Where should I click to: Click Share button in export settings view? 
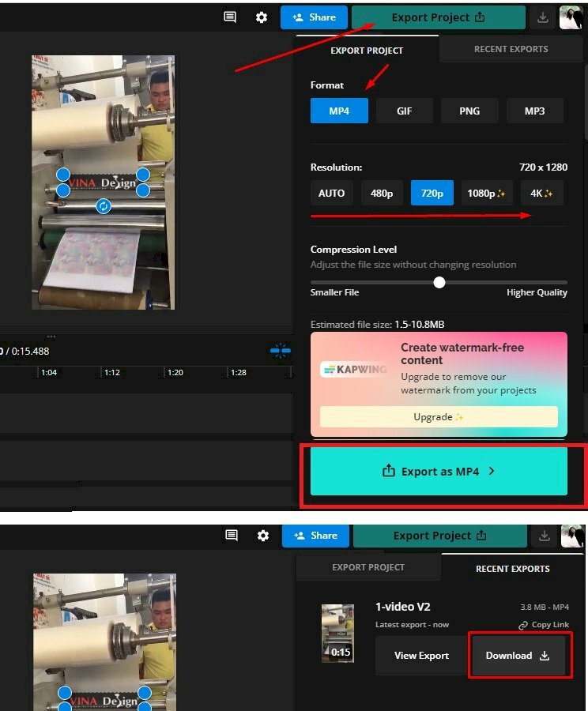(314, 17)
